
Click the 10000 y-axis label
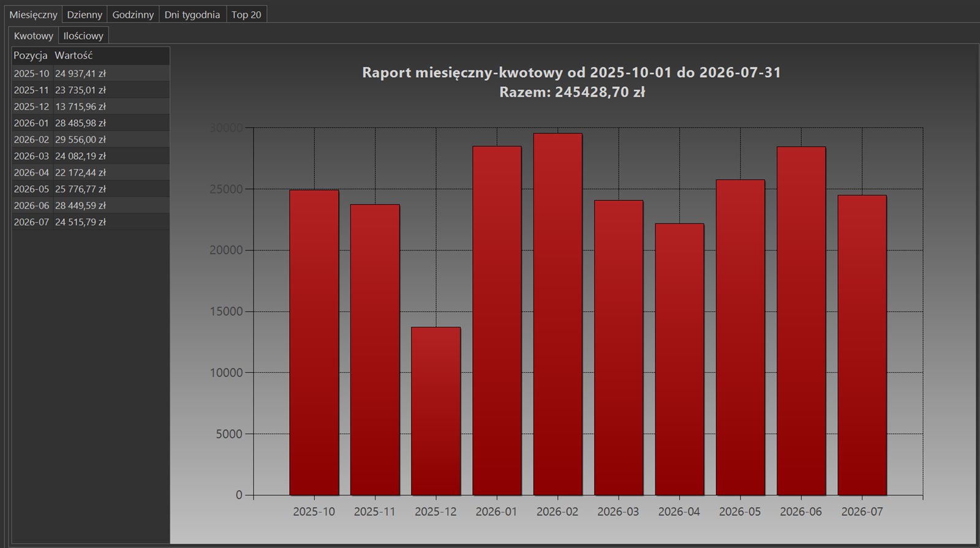tap(226, 373)
